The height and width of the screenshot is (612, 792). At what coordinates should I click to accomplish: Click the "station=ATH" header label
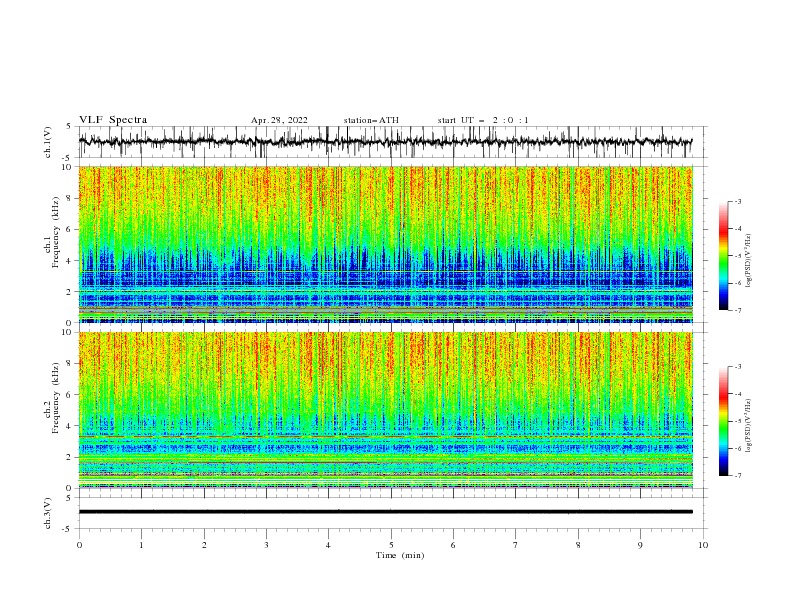371,120
